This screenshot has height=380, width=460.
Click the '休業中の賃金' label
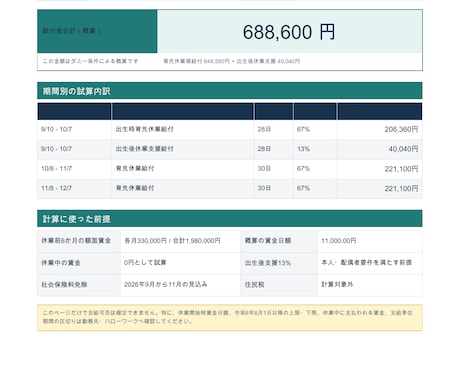[61, 263]
